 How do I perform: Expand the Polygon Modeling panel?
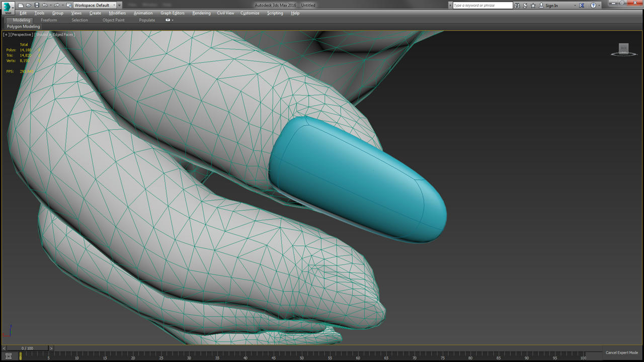[x=23, y=27]
